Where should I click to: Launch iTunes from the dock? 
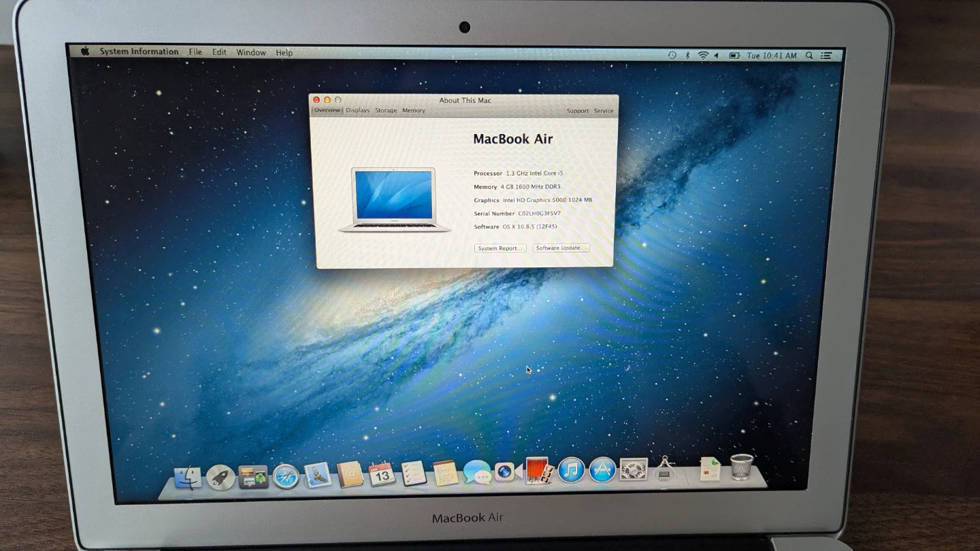point(571,470)
